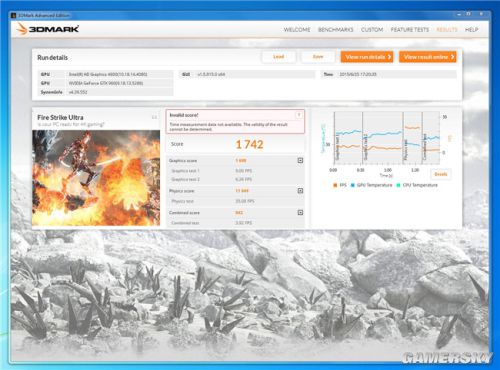Collapse the Physics score section
The height and width of the screenshot is (370, 500).
click(x=300, y=191)
